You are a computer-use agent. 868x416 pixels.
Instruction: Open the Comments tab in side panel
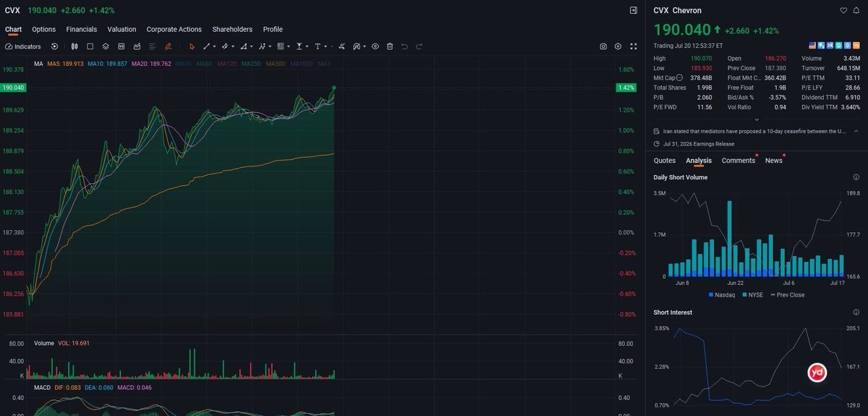(x=738, y=161)
